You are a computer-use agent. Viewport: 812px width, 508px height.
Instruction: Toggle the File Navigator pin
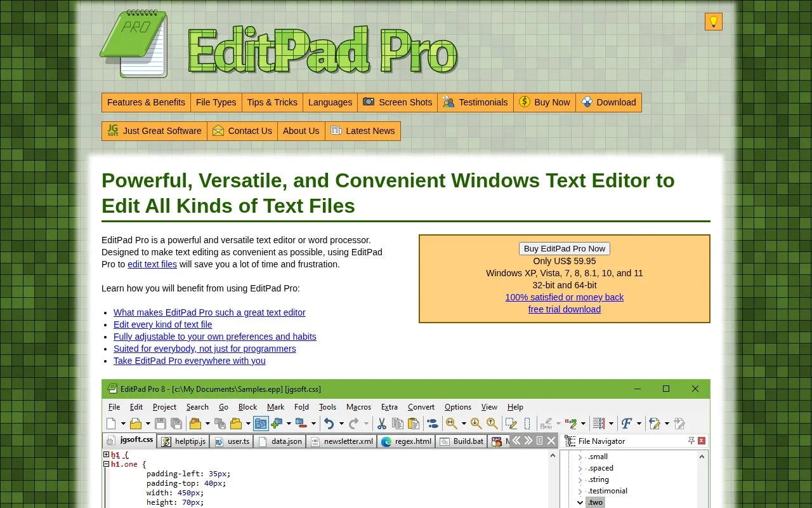tap(691, 441)
